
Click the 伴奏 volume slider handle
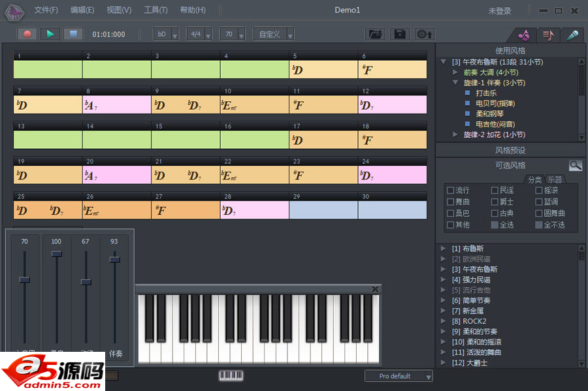115,259
